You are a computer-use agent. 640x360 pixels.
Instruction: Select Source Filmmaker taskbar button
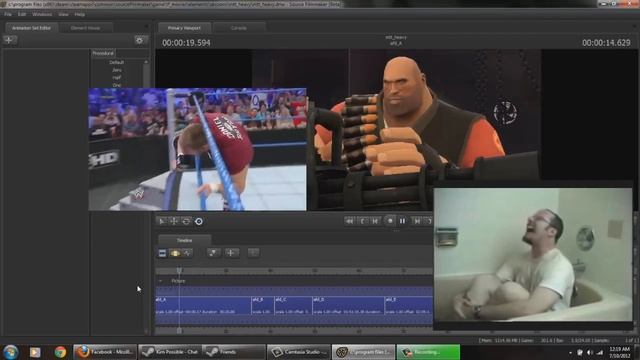[363, 351]
